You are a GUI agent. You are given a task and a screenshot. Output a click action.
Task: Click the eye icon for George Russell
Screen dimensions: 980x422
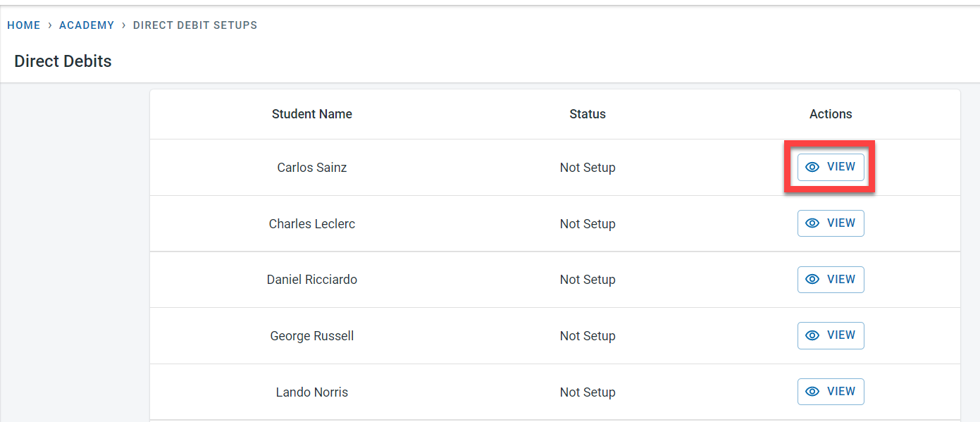coord(812,335)
